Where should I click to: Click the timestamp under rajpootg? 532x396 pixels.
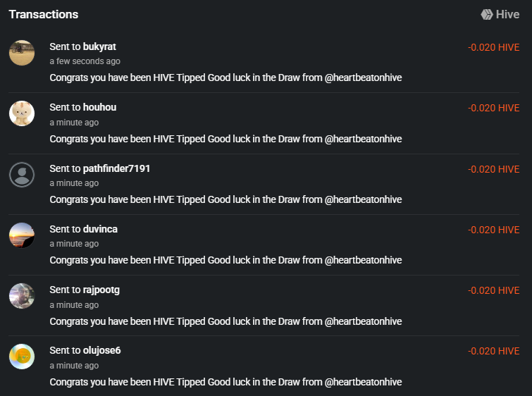[74, 305]
